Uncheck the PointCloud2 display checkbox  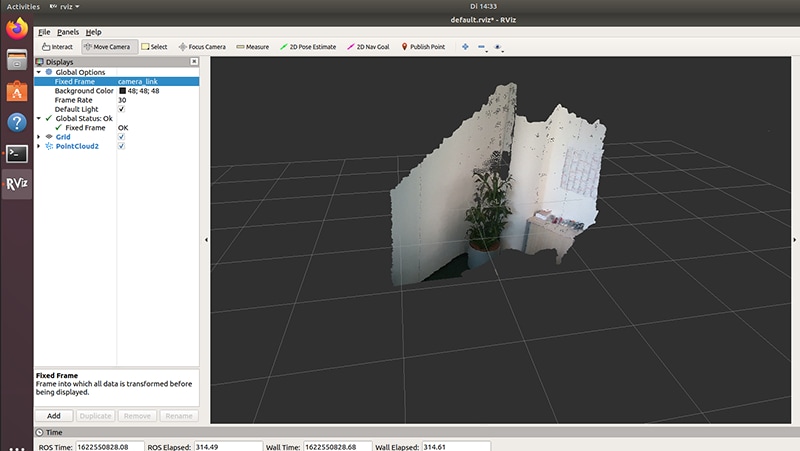coord(122,146)
